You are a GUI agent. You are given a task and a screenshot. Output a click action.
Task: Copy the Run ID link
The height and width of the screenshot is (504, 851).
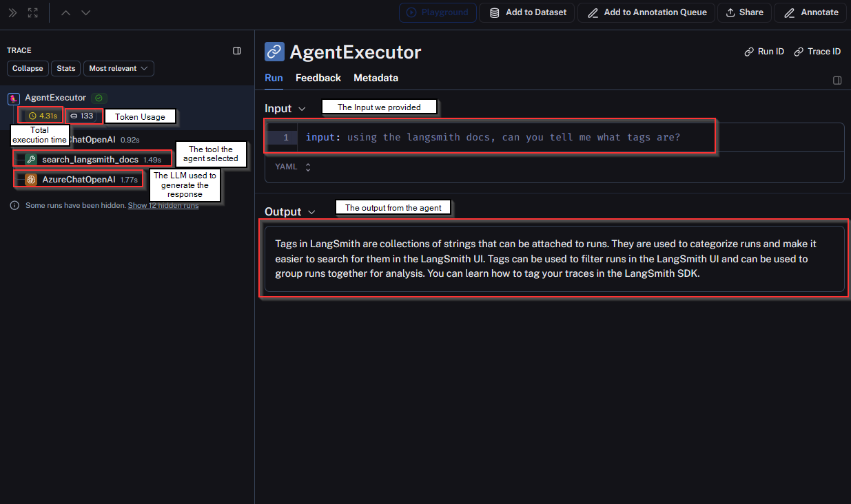click(764, 52)
